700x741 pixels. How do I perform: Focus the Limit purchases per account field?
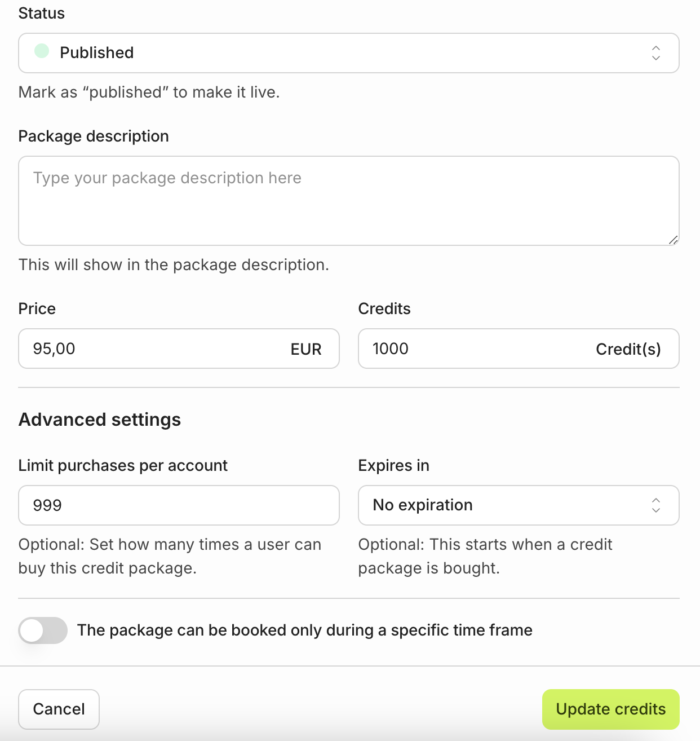pos(179,505)
